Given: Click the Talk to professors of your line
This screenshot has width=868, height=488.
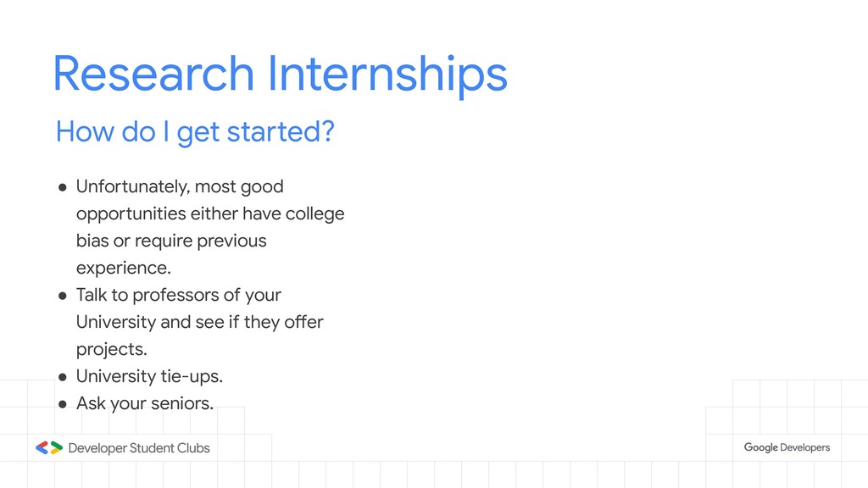Looking at the screenshot, I should point(179,296).
